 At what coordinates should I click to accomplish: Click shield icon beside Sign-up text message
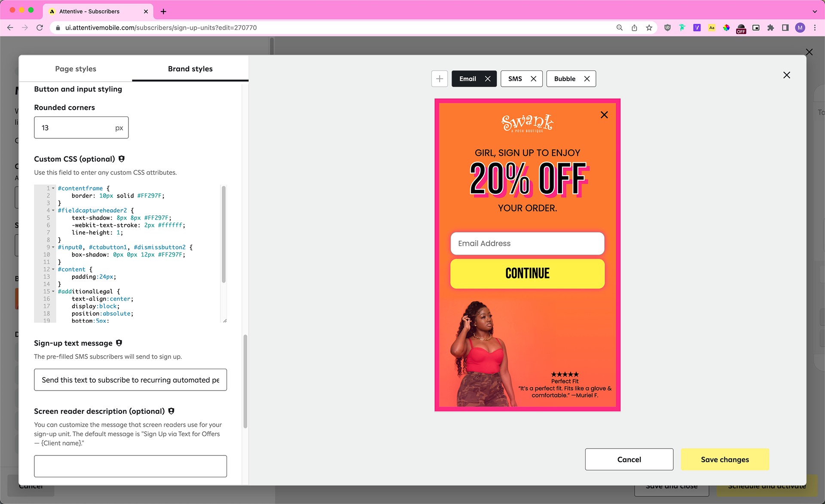[119, 343]
